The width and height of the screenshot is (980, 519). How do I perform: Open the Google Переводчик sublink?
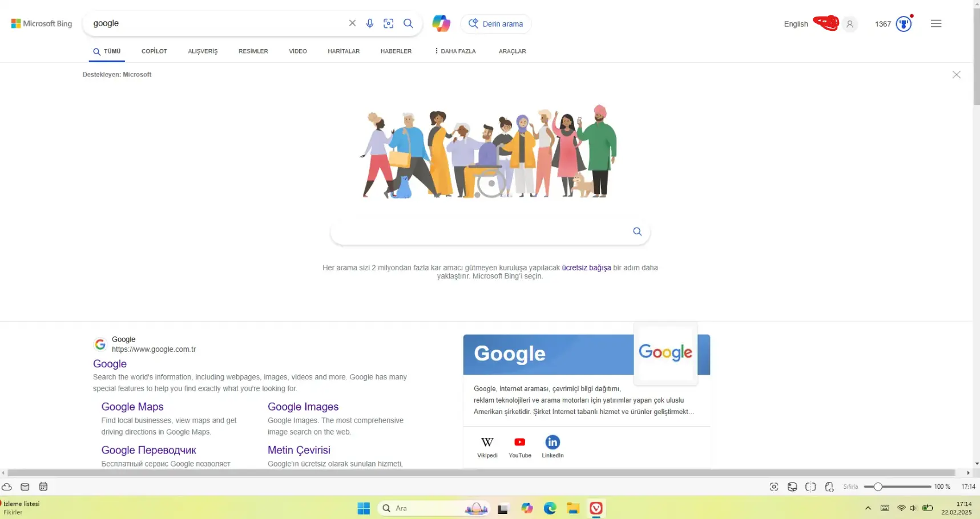148,450
